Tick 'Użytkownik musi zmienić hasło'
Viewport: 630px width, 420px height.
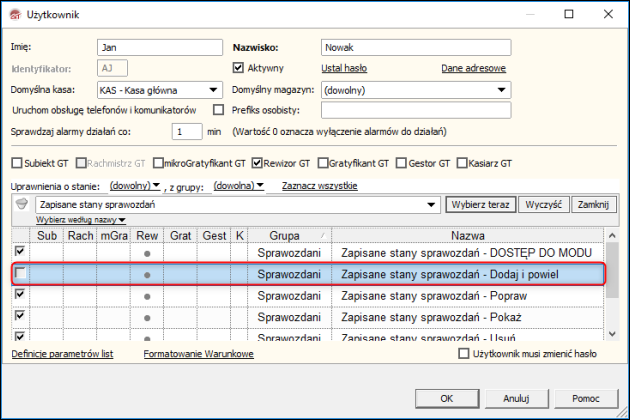463,354
